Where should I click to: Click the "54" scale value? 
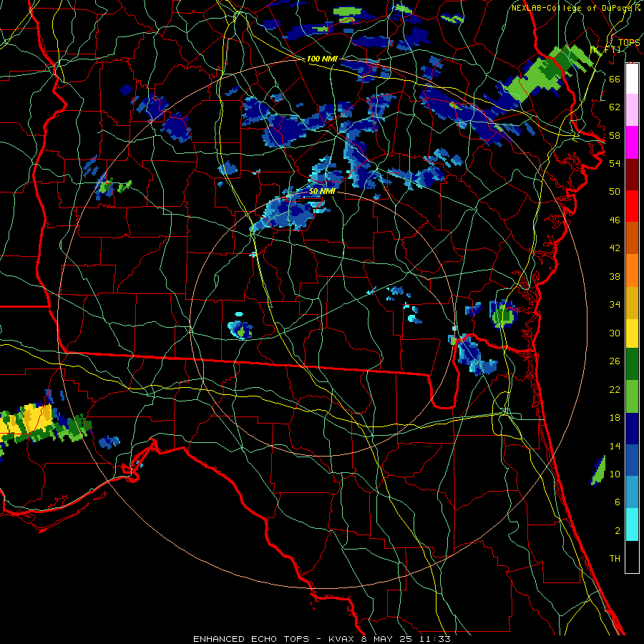pyautogui.click(x=615, y=163)
